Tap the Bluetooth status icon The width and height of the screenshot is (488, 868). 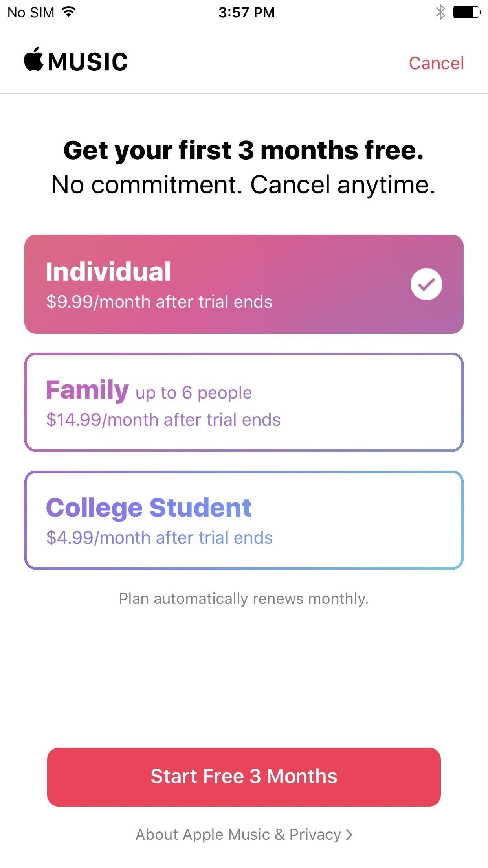tap(440, 12)
